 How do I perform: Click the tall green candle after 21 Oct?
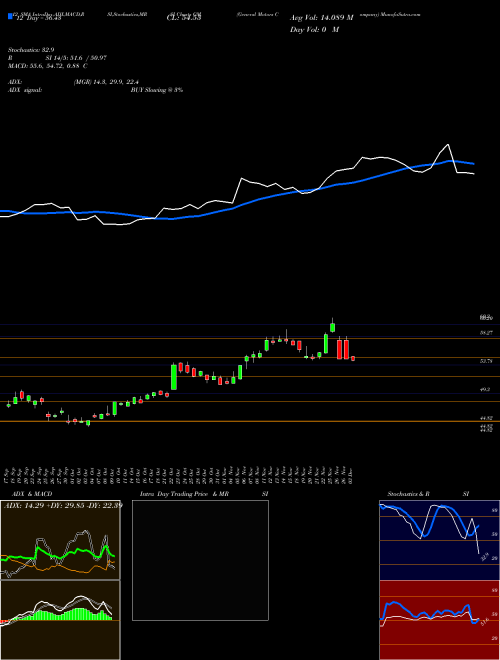point(173,376)
